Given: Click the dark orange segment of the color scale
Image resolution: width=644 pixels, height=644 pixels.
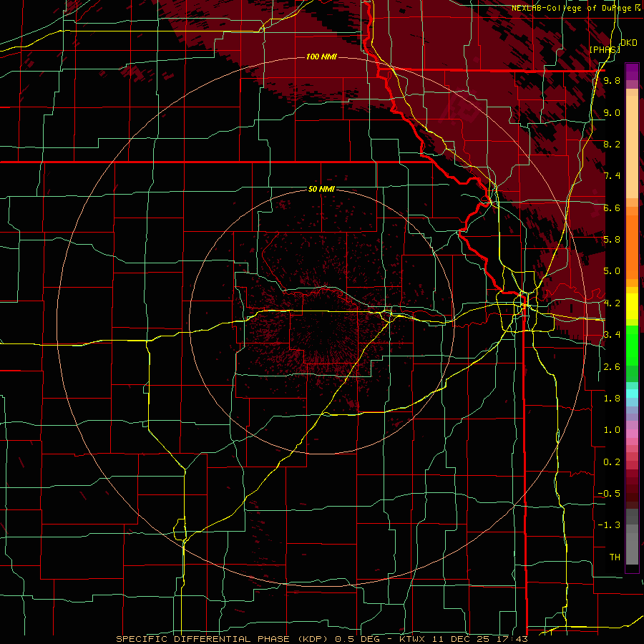Looking at the screenshot, I should pos(632,247).
